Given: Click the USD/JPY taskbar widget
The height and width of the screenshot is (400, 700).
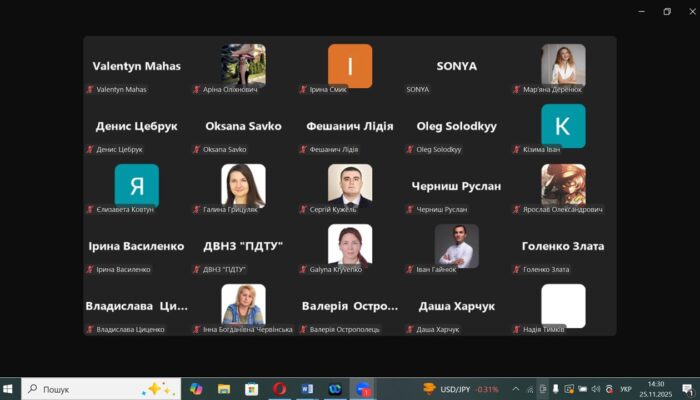Looking at the screenshot, I should [460, 388].
